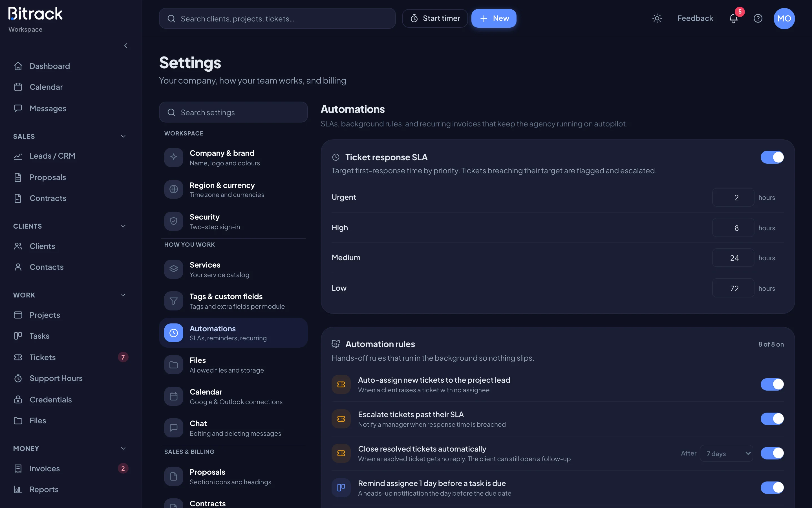Disable the Ticket response SLA toggle
This screenshot has height=508, width=812.
[x=772, y=157]
